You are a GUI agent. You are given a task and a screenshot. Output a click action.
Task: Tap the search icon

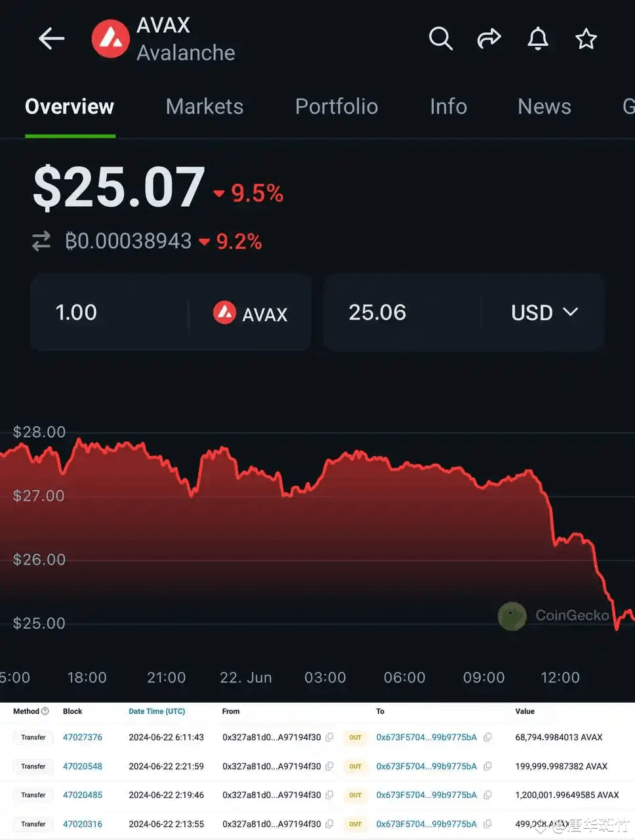[x=441, y=39]
